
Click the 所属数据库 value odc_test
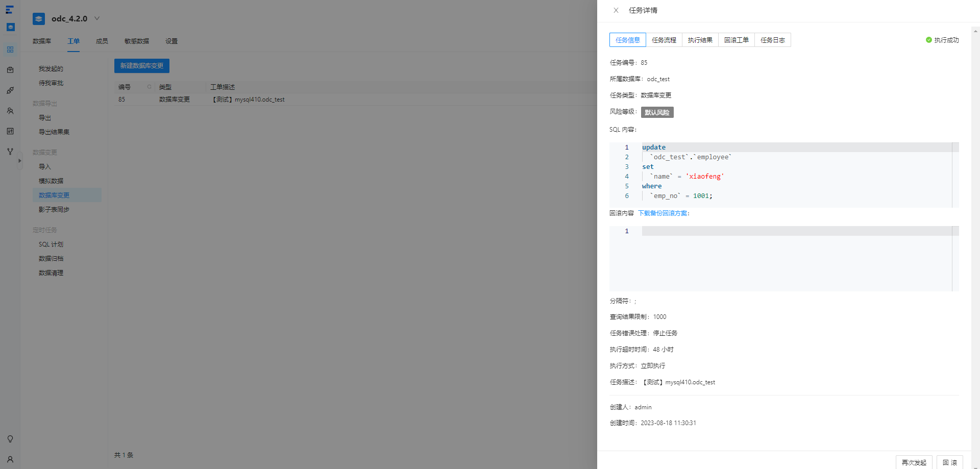tap(658, 79)
